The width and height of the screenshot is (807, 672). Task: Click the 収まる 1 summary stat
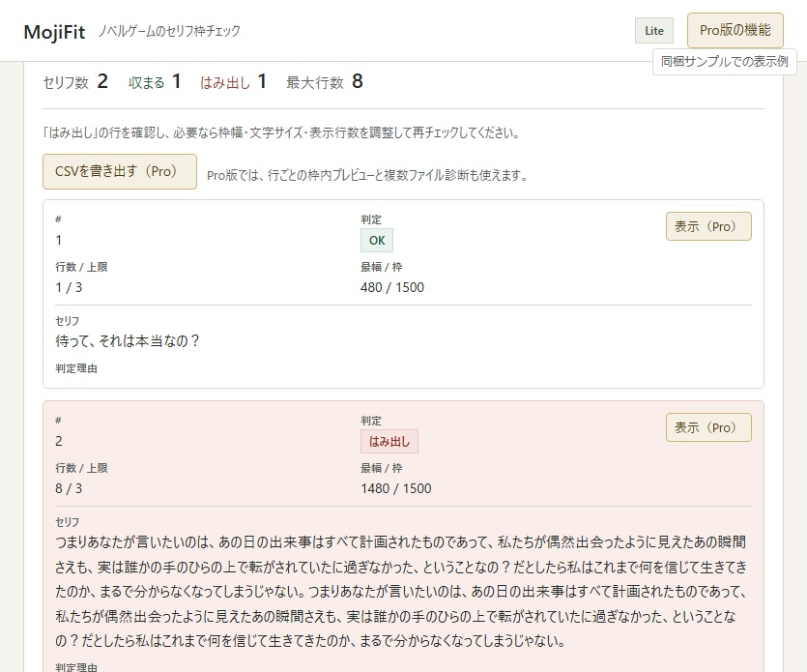point(155,81)
